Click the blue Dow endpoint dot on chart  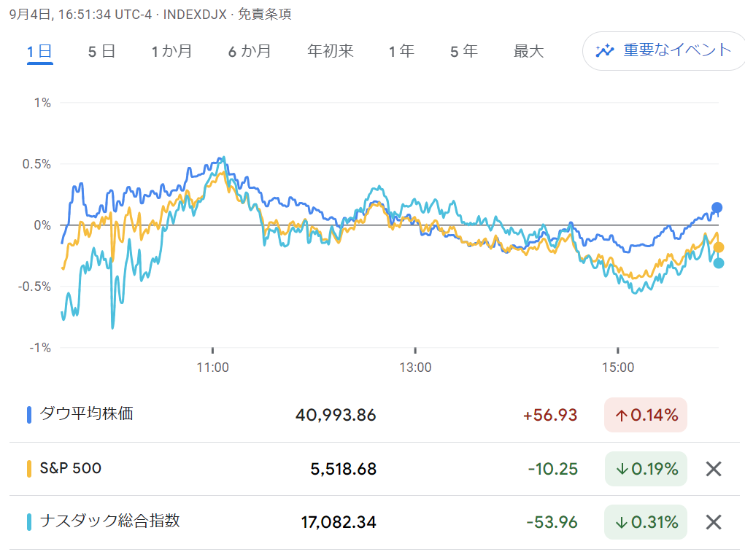(717, 208)
